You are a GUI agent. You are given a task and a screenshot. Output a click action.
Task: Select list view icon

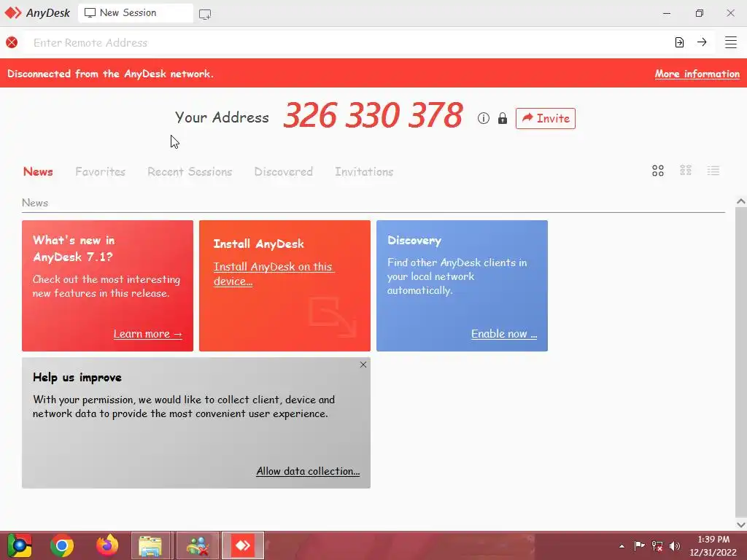(x=713, y=171)
